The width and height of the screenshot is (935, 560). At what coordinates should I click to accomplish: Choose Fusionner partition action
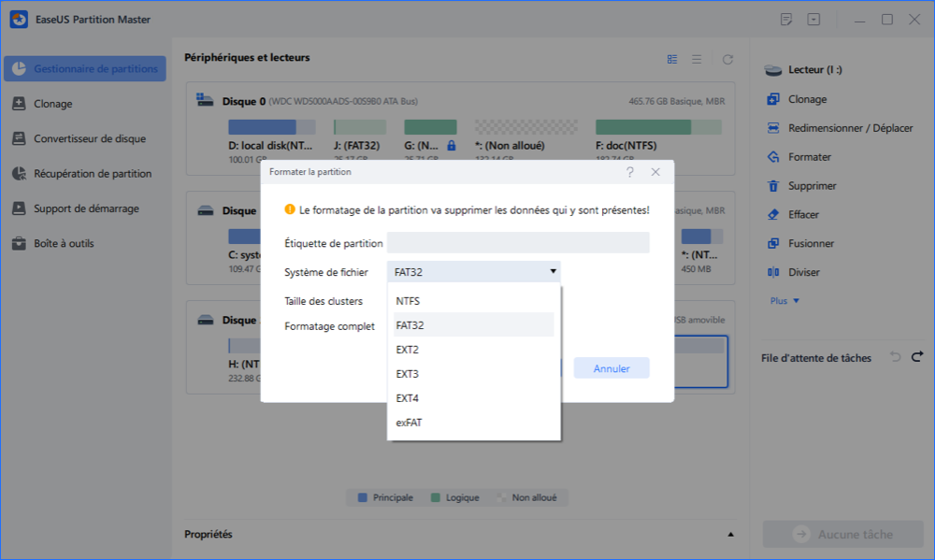pyautogui.click(x=800, y=243)
